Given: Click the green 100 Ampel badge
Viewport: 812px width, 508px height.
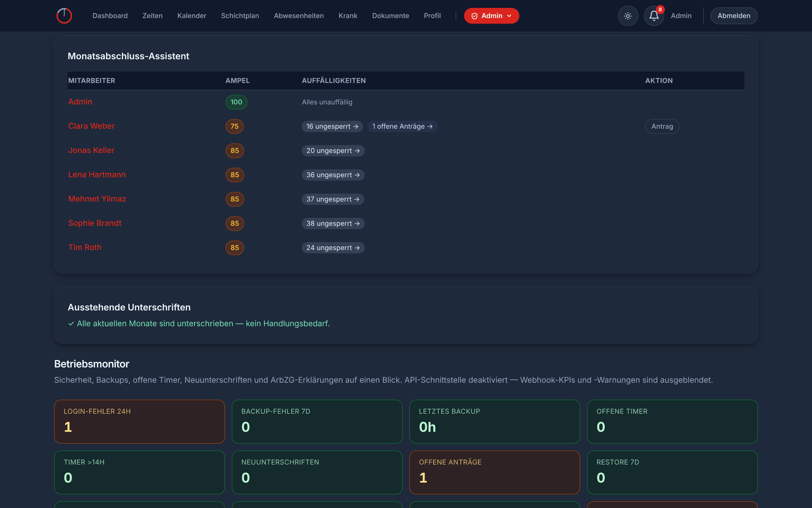Looking at the screenshot, I should point(236,102).
